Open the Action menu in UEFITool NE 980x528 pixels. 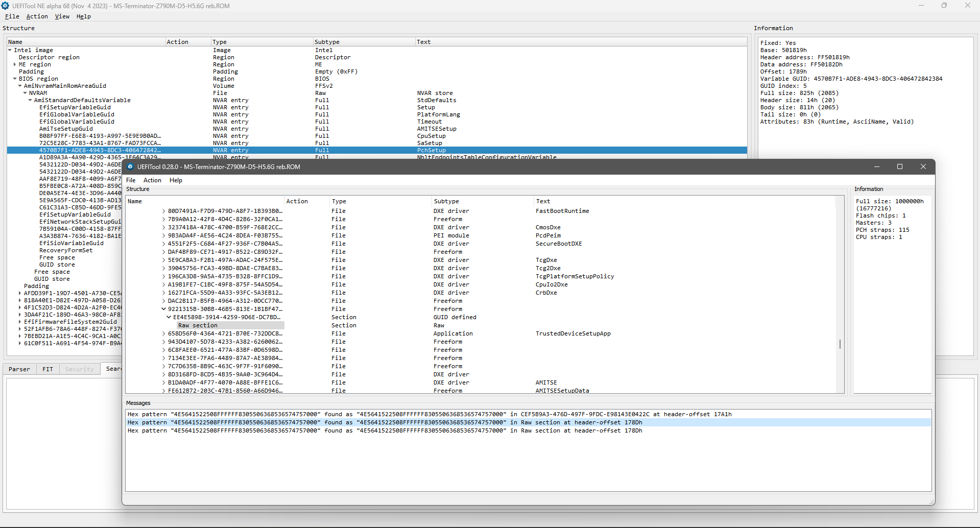pyautogui.click(x=37, y=16)
